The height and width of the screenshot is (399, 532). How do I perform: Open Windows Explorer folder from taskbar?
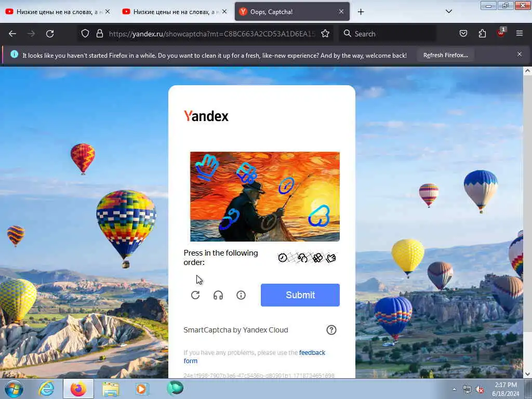(111, 389)
